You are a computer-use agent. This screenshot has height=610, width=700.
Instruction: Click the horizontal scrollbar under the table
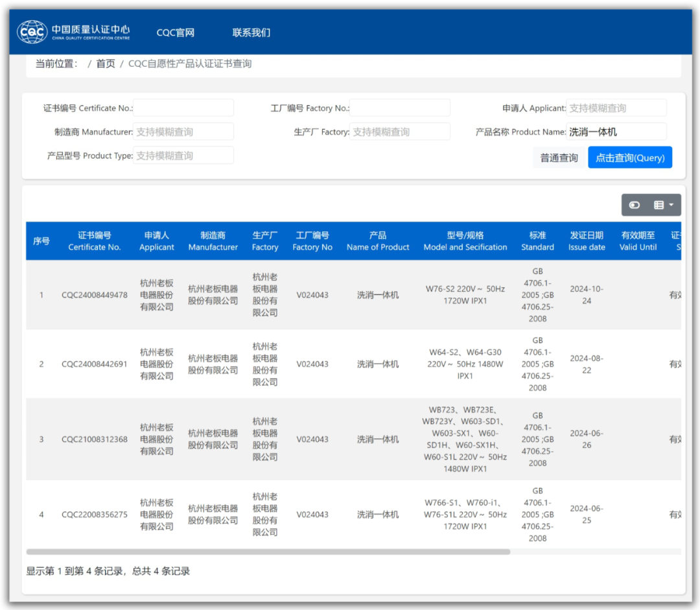coord(268,552)
